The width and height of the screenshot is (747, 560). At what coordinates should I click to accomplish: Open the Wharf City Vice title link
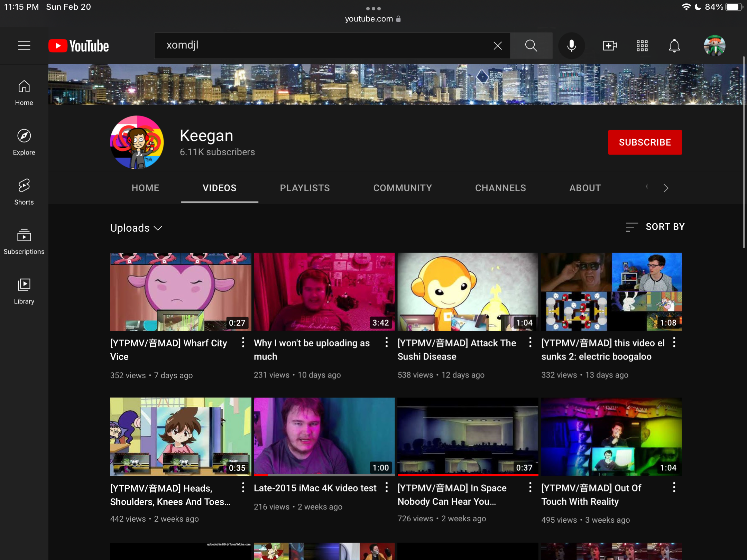[168, 349]
